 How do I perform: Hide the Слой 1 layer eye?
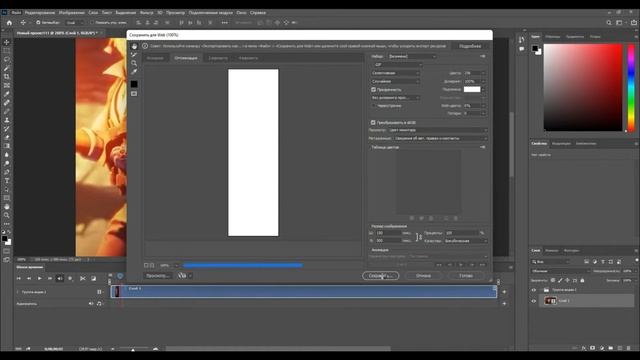(x=533, y=301)
